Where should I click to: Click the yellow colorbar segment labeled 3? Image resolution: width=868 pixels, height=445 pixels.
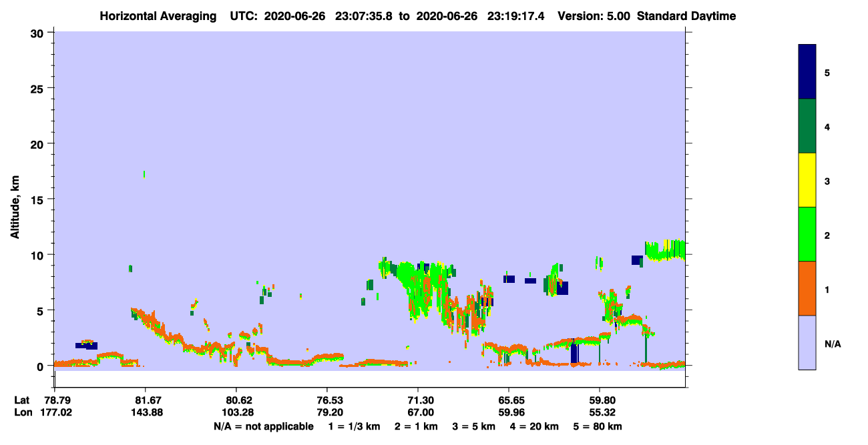tap(807, 180)
